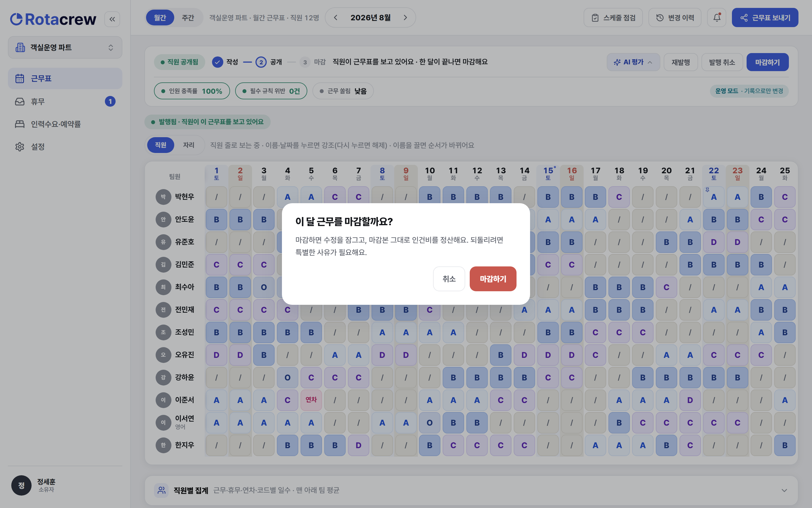
Task: Click the blue 마감하기 button in header
Action: click(x=767, y=62)
